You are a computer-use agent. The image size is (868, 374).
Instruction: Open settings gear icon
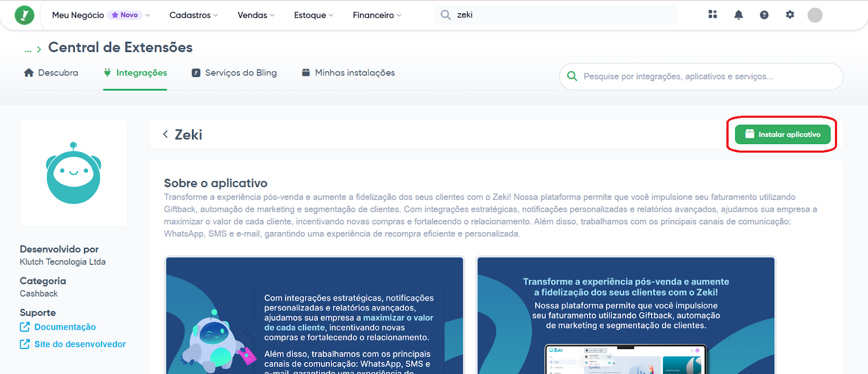click(x=790, y=15)
